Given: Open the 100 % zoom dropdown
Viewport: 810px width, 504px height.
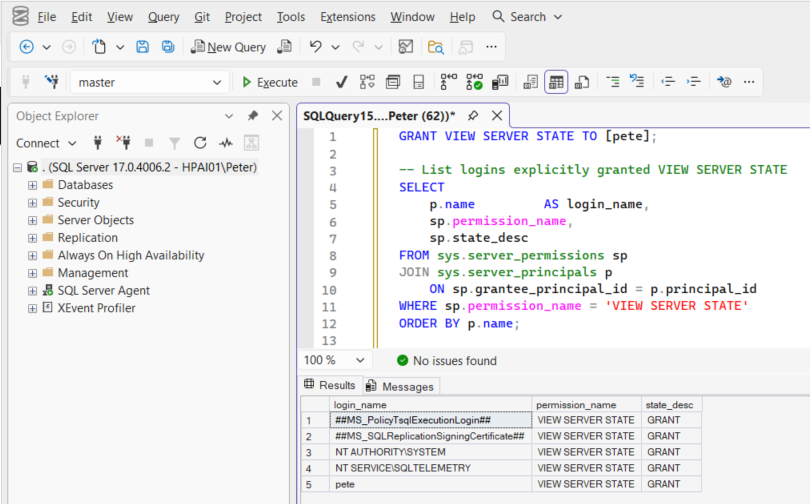Looking at the screenshot, I should coord(359,360).
